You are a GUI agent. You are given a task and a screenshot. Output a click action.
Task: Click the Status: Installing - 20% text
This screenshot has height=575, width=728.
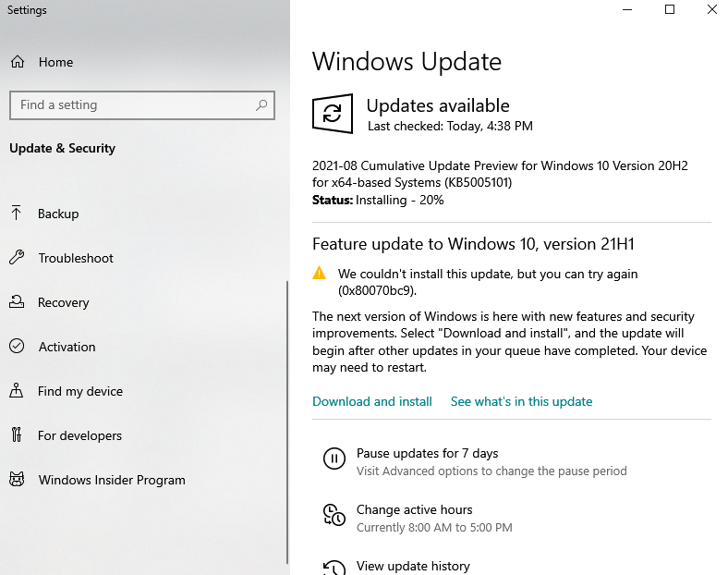tap(378, 201)
